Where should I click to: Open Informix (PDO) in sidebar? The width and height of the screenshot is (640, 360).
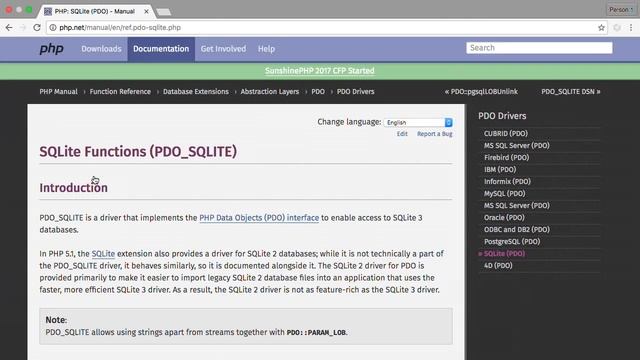[x=507, y=182]
